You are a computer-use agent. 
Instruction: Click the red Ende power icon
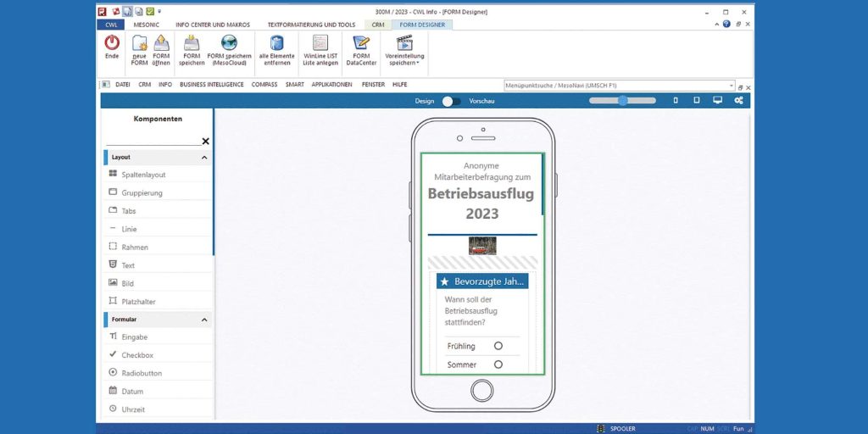[112, 42]
